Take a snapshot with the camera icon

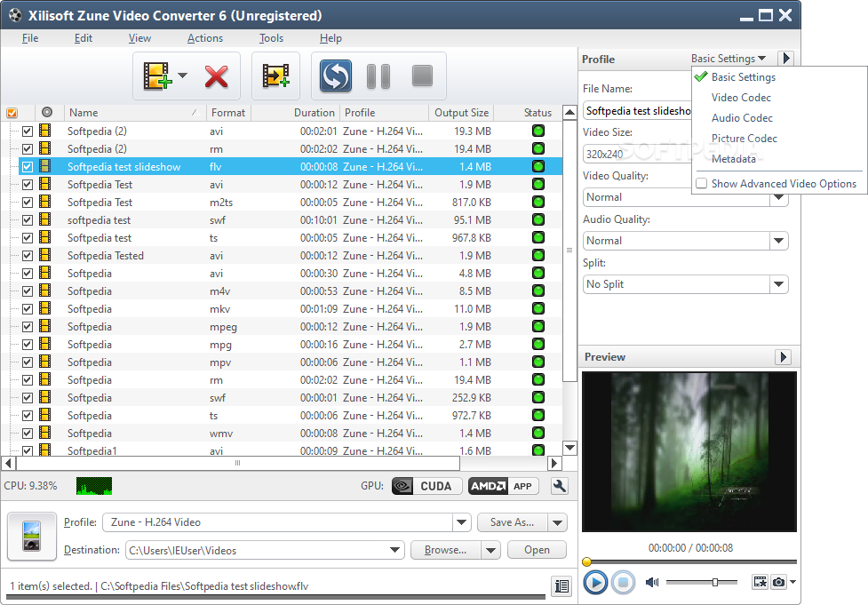coord(778,582)
